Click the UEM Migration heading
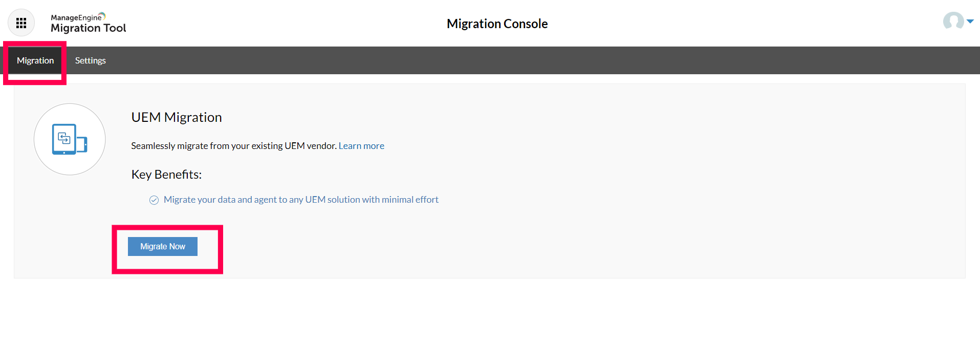980x343 pixels. (x=177, y=117)
